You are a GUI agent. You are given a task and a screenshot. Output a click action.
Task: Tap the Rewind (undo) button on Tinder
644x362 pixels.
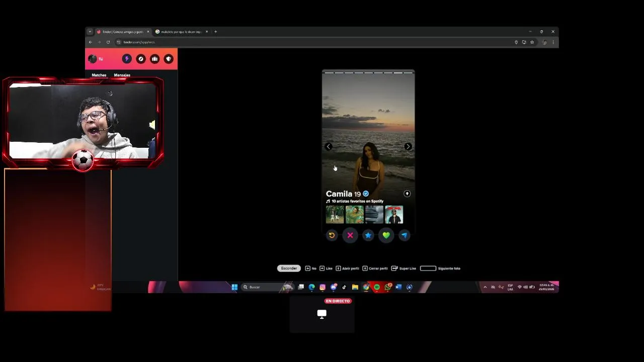click(x=332, y=235)
